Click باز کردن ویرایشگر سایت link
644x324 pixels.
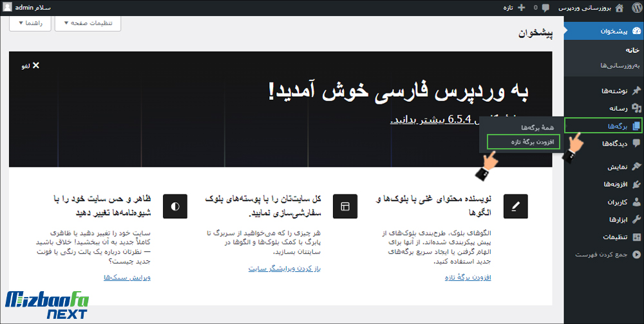284,269
